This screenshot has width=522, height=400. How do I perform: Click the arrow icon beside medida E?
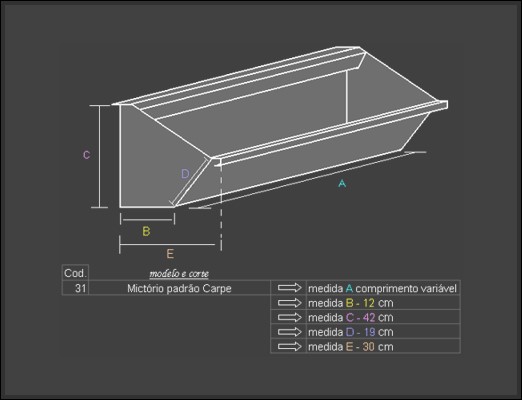pyautogui.click(x=289, y=347)
